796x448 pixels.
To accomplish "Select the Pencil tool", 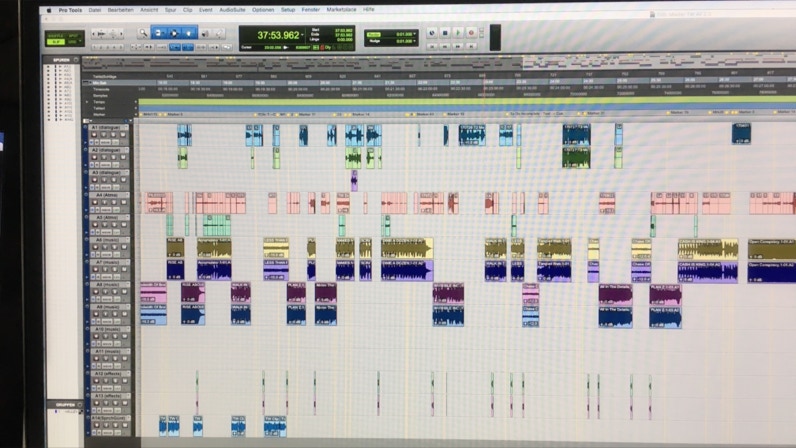I will pos(219,33).
